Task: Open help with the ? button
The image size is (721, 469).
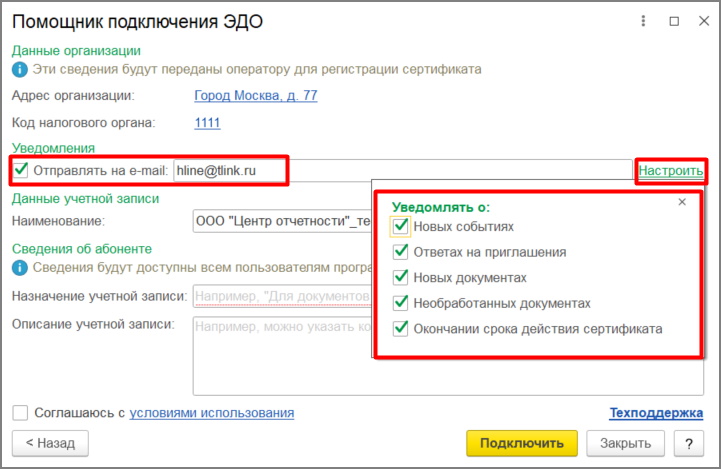Action: 688,443
